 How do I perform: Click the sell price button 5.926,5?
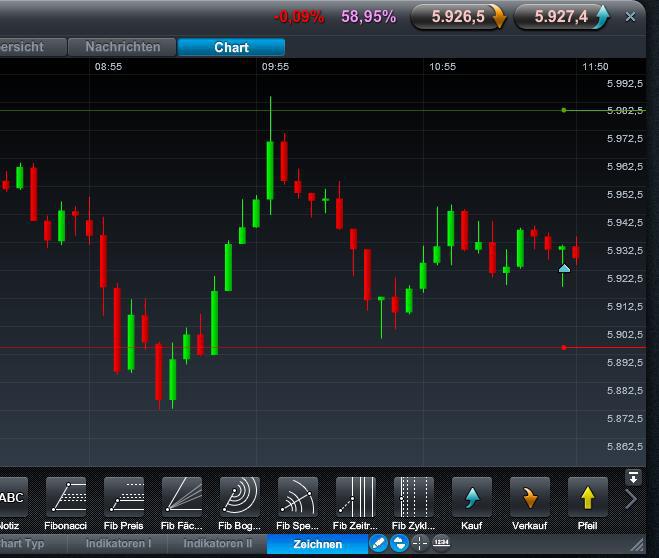pyautogui.click(x=458, y=17)
